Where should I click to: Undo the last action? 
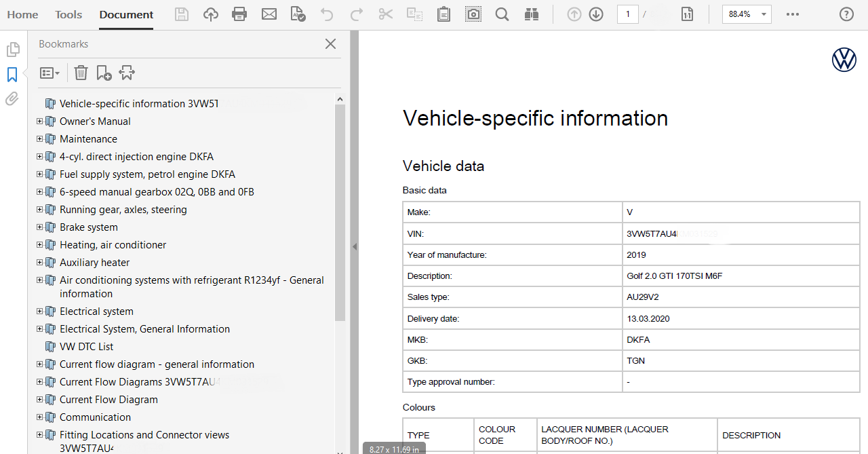(x=326, y=14)
